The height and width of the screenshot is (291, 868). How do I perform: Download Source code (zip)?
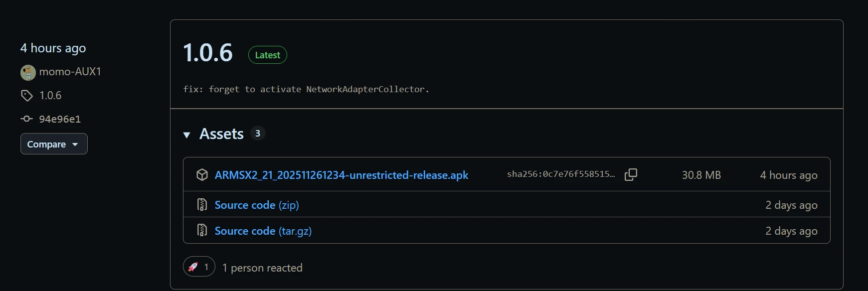[257, 205]
